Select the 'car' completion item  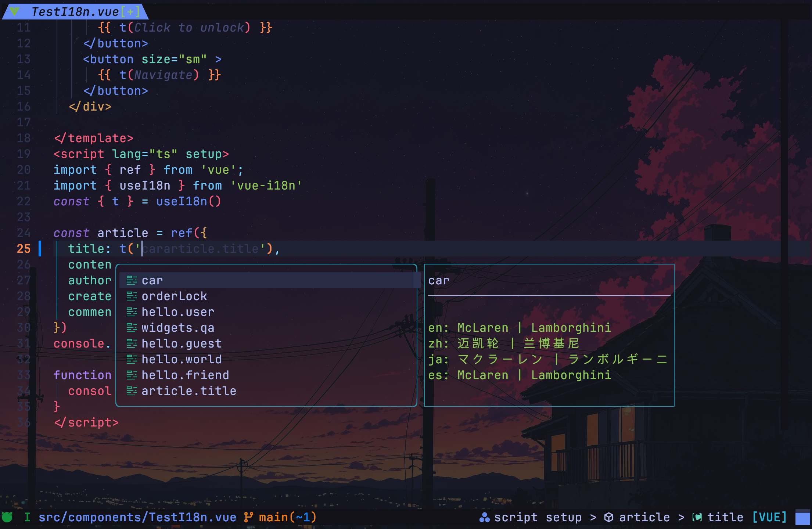click(x=270, y=280)
